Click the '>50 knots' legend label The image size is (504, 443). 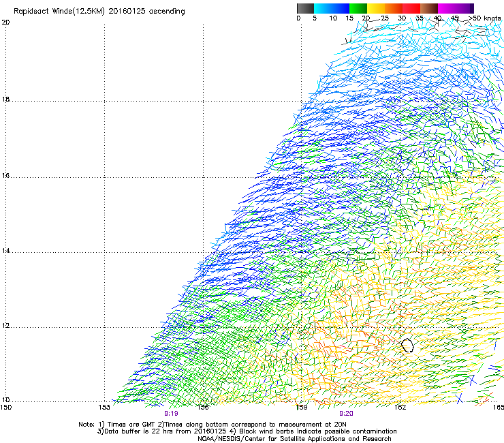coord(485,18)
